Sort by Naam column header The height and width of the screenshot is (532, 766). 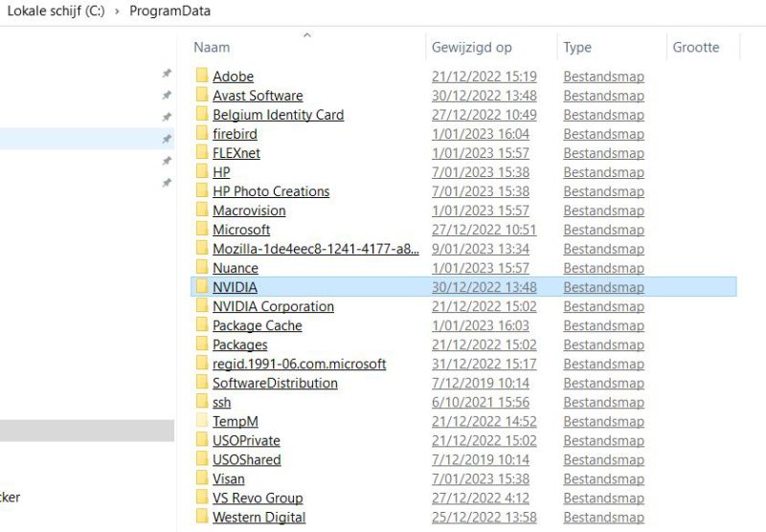(x=212, y=47)
